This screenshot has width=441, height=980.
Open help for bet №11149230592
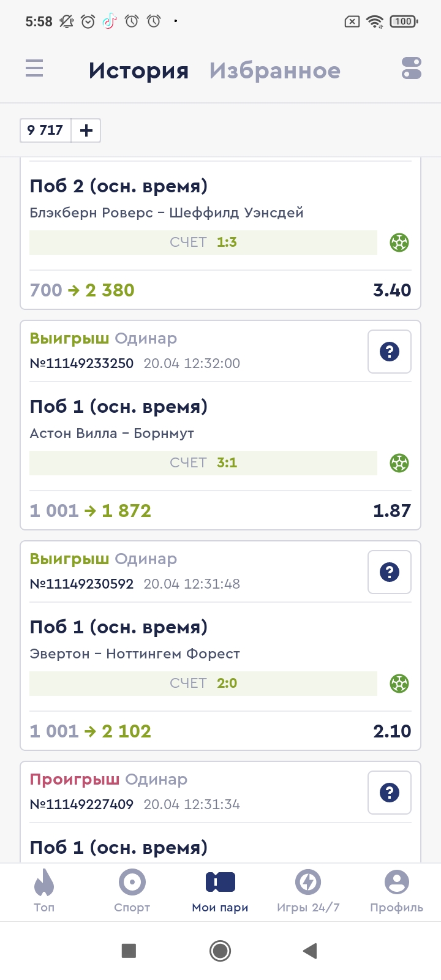tap(389, 572)
